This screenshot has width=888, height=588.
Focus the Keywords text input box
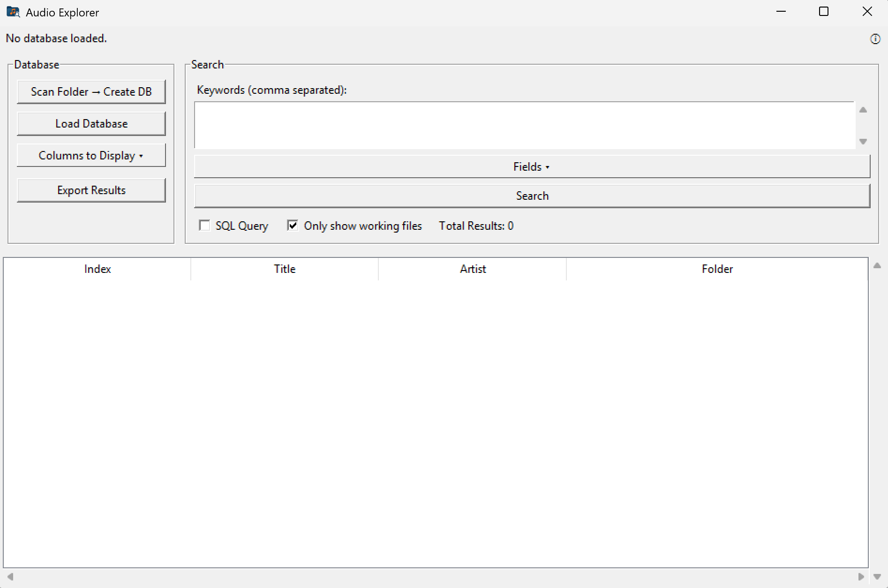coord(525,125)
